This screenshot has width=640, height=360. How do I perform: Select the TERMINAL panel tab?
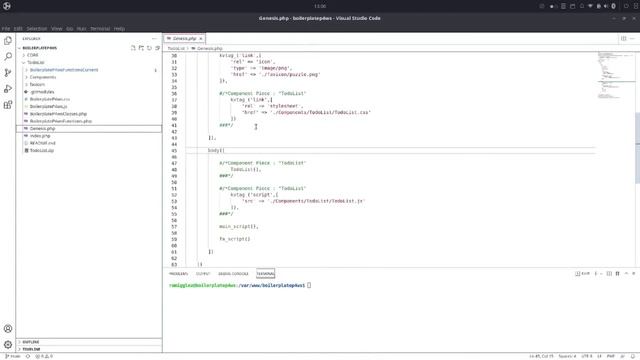coord(265,273)
